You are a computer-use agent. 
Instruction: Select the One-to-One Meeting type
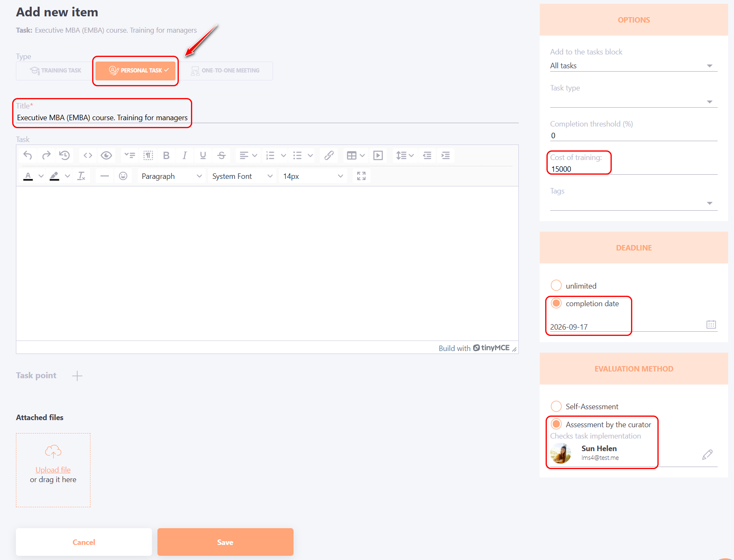pos(226,70)
